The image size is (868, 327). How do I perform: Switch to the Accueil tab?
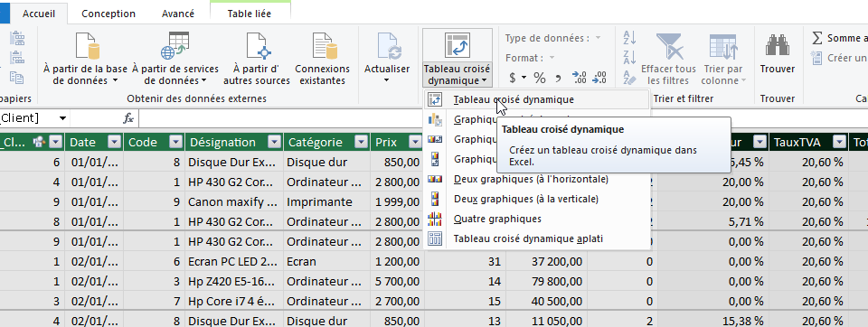click(x=39, y=14)
